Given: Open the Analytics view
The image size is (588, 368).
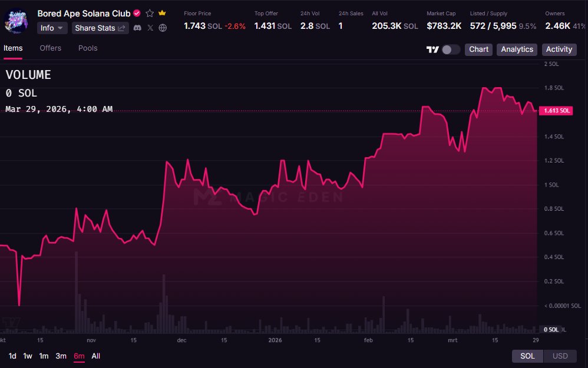Looking at the screenshot, I should pos(517,49).
